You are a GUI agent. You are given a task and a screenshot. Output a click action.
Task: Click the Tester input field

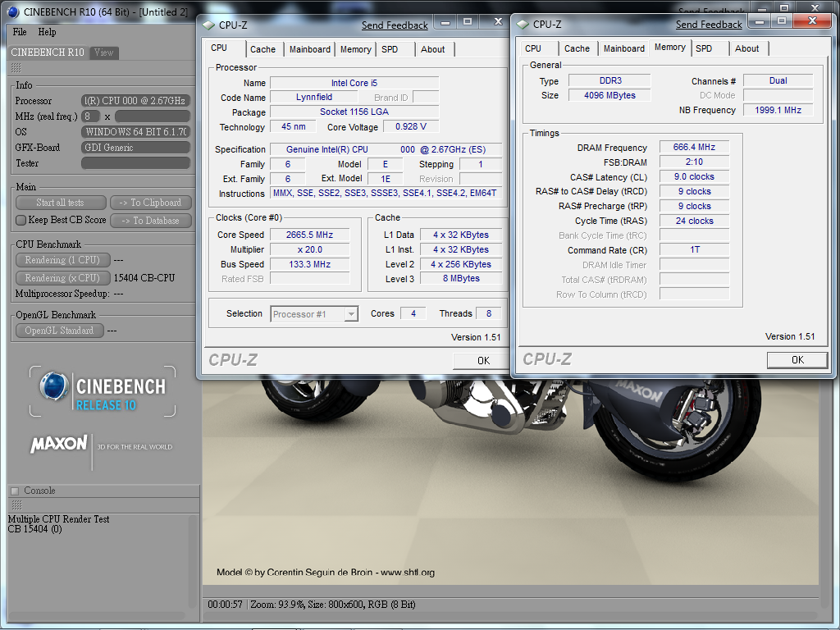click(136, 163)
